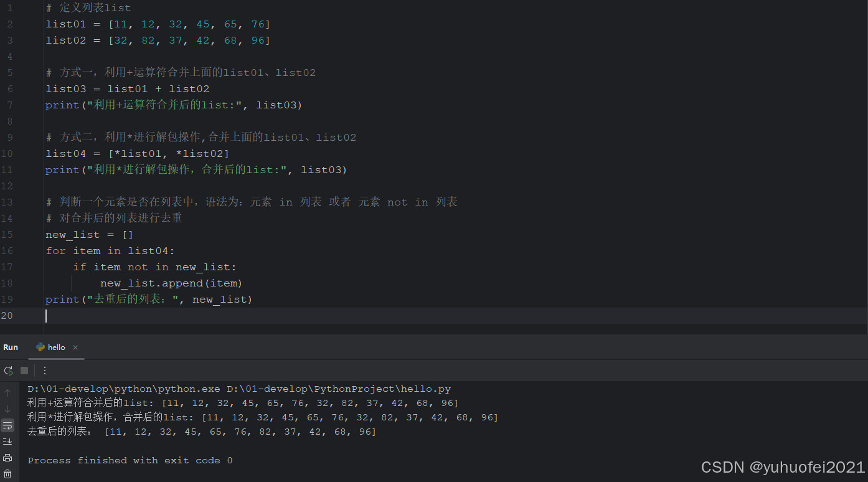The height and width of the screenshot is (482, 868).
Task: Click 'if item not in new_list:' line
Action: click(x=155, y=267)
